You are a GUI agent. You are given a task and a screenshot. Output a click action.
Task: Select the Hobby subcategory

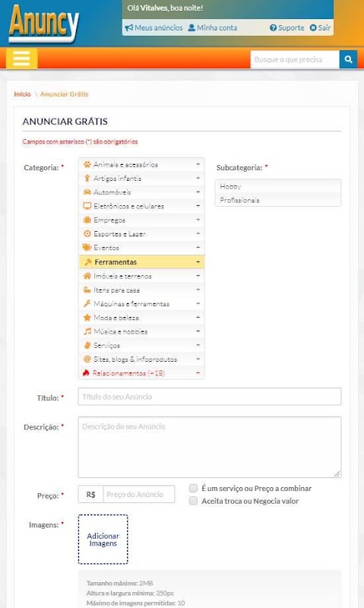[x=278, y=186]
